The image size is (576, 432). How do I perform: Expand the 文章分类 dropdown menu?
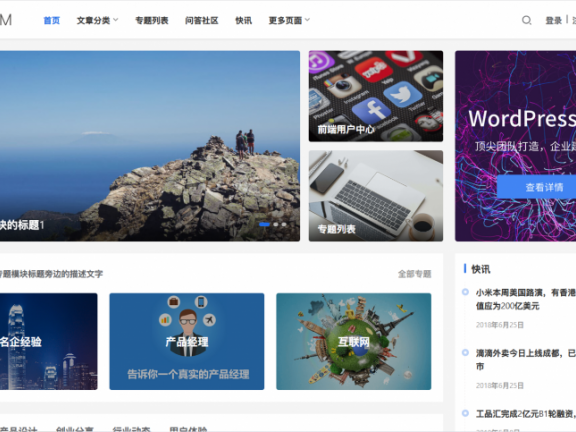pos(97,21)
